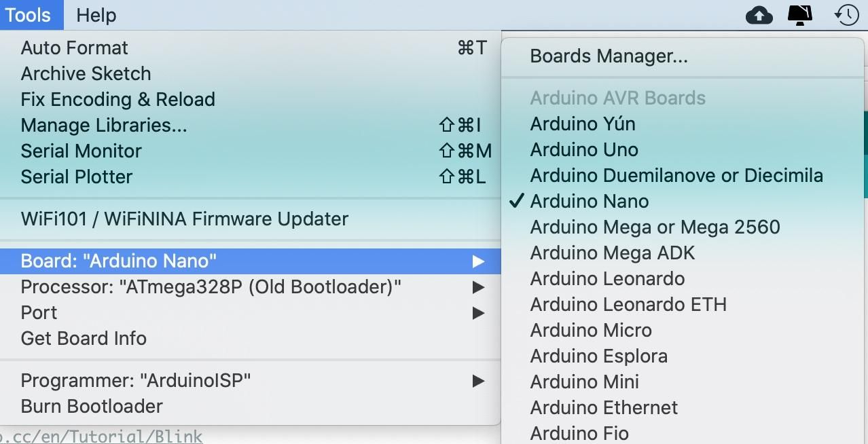Select the checked Arduino Nano board

pos(589,201)
